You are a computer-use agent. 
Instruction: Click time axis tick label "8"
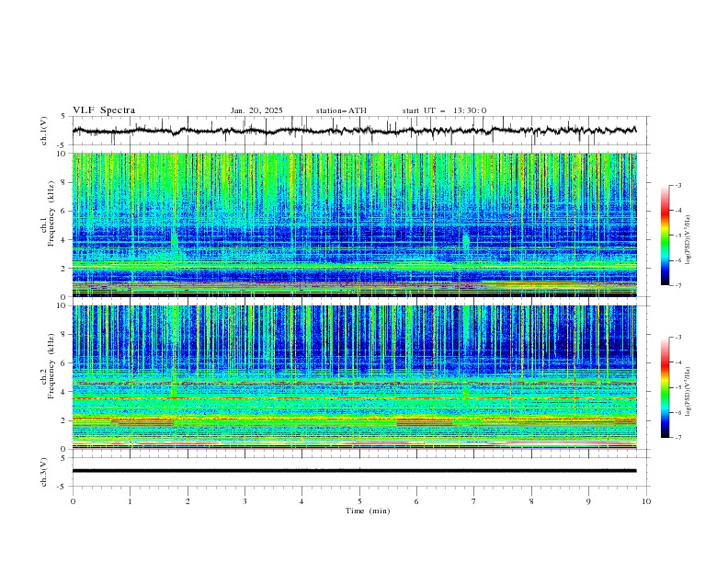click(531, 501)
